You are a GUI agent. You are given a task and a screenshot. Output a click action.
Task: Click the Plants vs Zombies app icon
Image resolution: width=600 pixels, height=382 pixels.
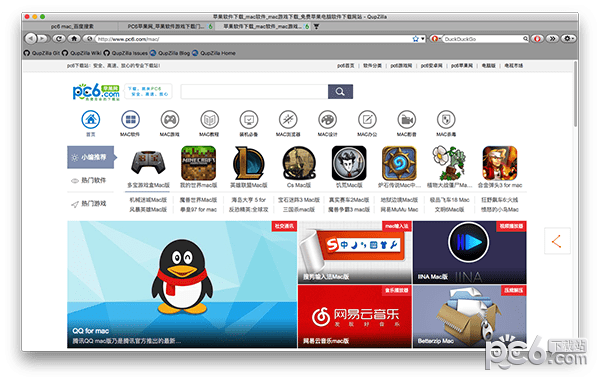[x=449, y=163]
